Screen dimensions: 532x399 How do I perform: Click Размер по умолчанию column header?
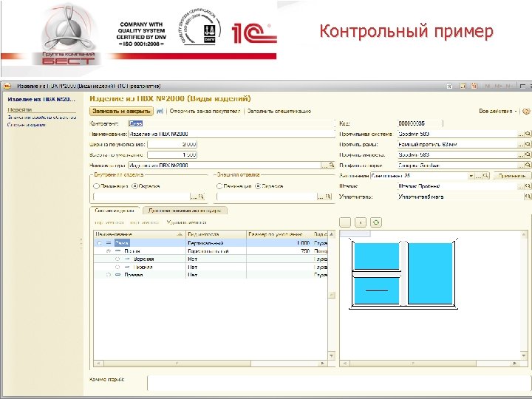pos(279,234)
